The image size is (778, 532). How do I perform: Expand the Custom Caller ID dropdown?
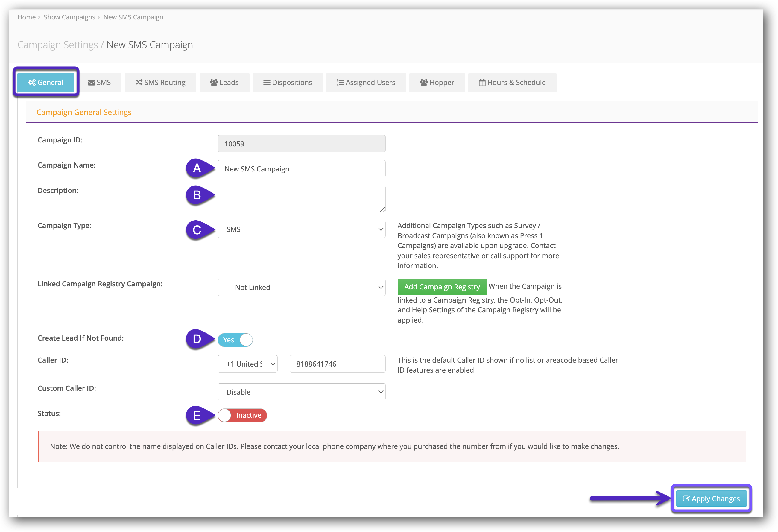[x=301, y=392]
